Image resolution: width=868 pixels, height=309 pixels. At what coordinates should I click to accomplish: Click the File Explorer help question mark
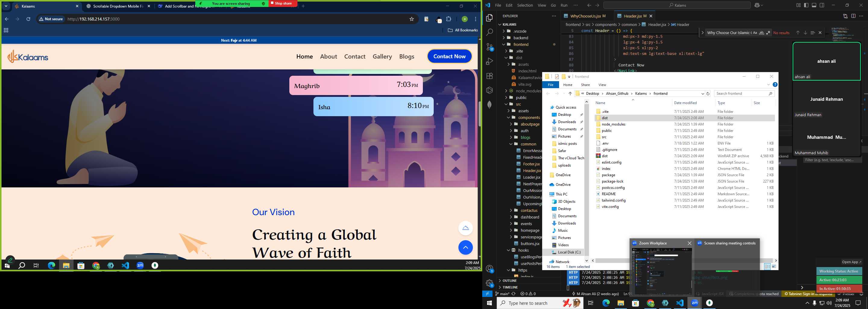tap(775, 85)
